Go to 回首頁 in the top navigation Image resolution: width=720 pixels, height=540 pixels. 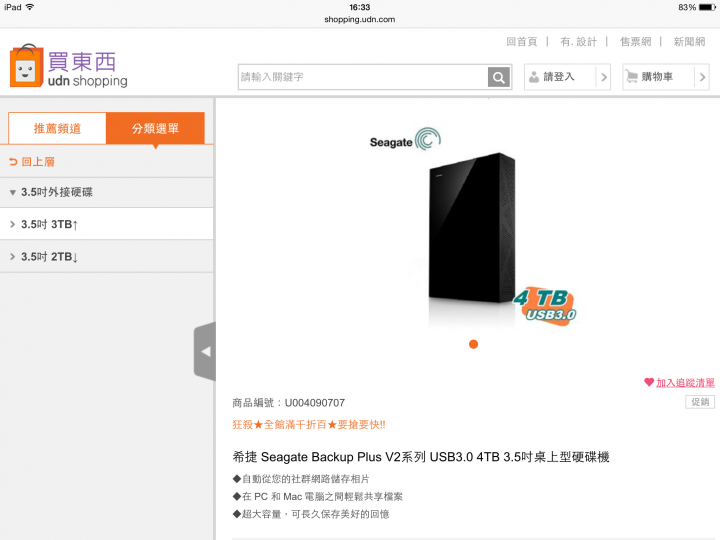[522, 42]
